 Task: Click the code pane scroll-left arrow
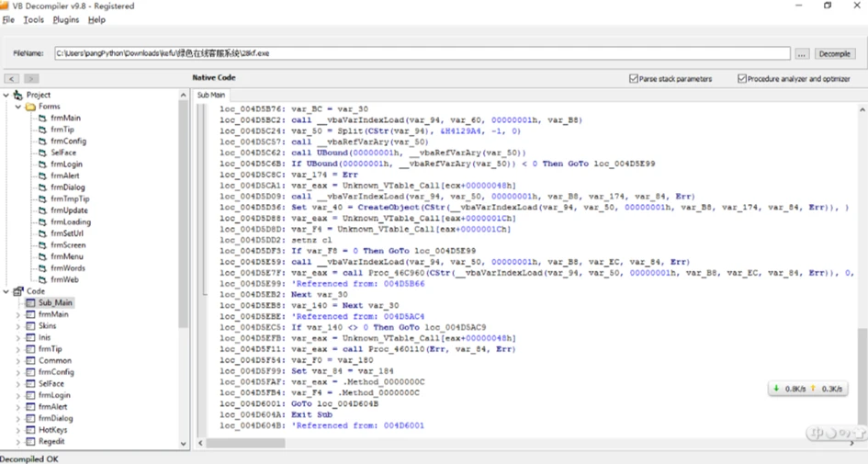point(200,444)
